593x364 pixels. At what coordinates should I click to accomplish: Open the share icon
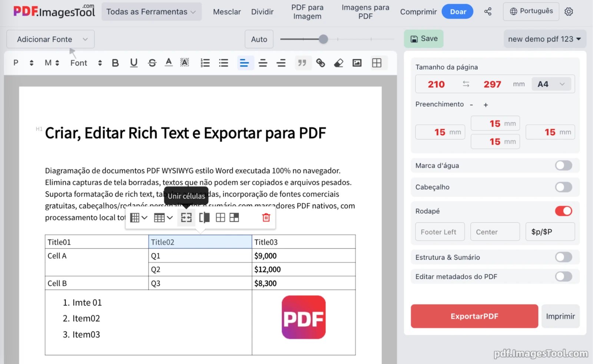(488, 11)
